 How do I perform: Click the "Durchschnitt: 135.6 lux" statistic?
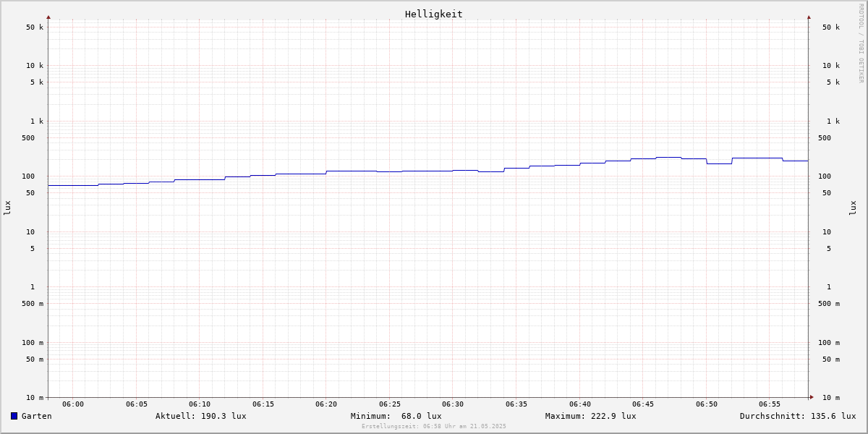click(798, 416)
